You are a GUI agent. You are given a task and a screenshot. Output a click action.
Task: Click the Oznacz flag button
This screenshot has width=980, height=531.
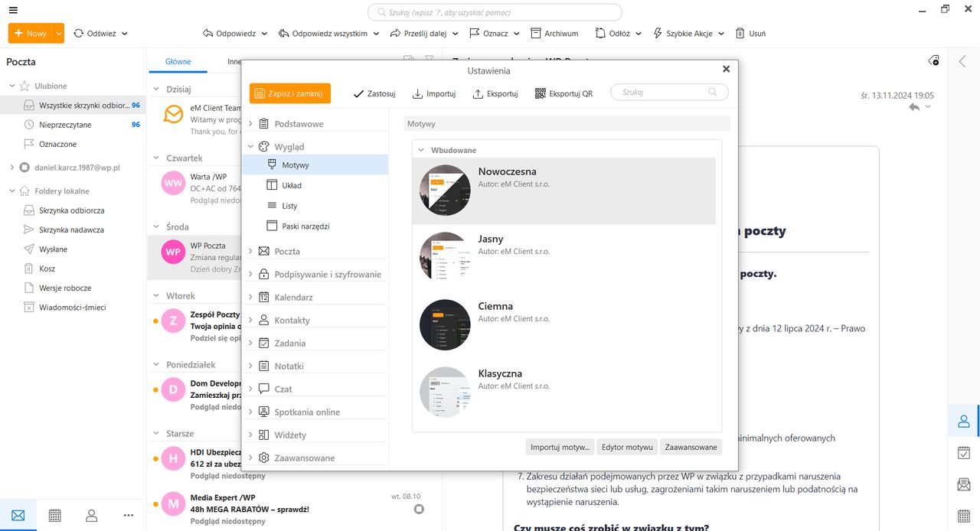coord(488,34)
